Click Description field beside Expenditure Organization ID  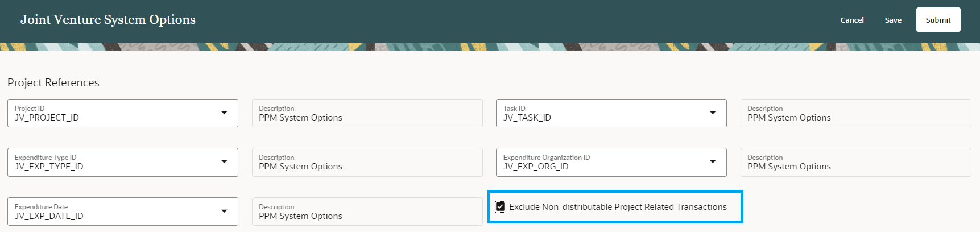[x=856, y=162]
